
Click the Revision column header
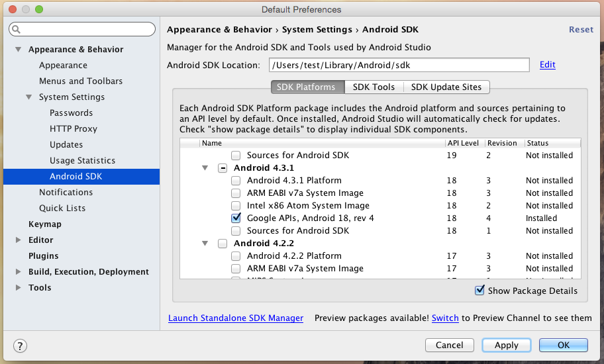coord(505,143)
